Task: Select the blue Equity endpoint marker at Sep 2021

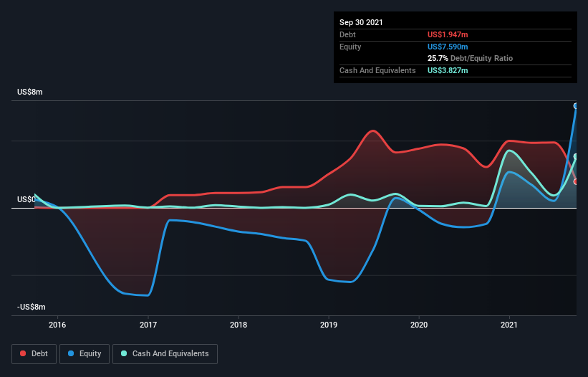Action: coord(576,106)
